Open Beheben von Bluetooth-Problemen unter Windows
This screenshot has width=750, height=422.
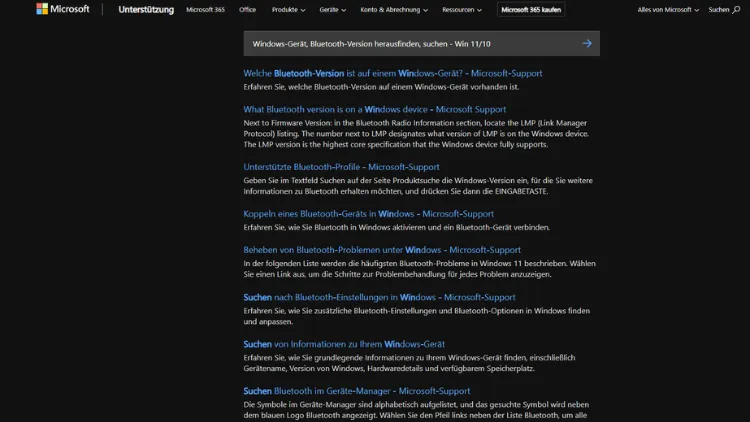click(382, 249)
